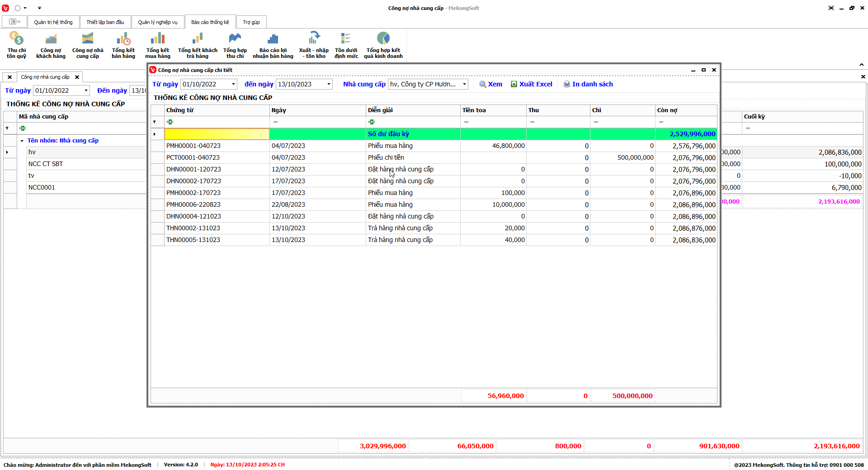Image resolution: width=868 pixels, height=470 pixels.
Task: Click the Xem button
Action: pyautogui.click(x=491, y=84)
